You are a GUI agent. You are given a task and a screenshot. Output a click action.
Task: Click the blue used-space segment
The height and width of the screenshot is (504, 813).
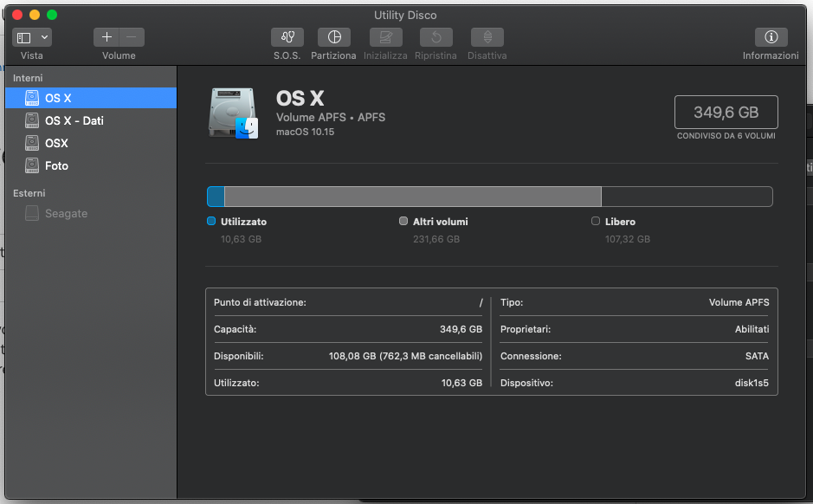[x=215, y=197]
